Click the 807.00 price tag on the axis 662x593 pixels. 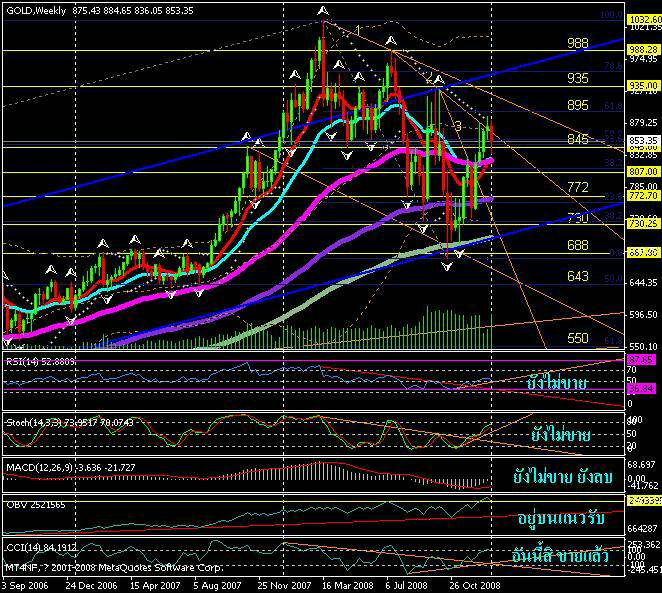[x=640, y=172]
